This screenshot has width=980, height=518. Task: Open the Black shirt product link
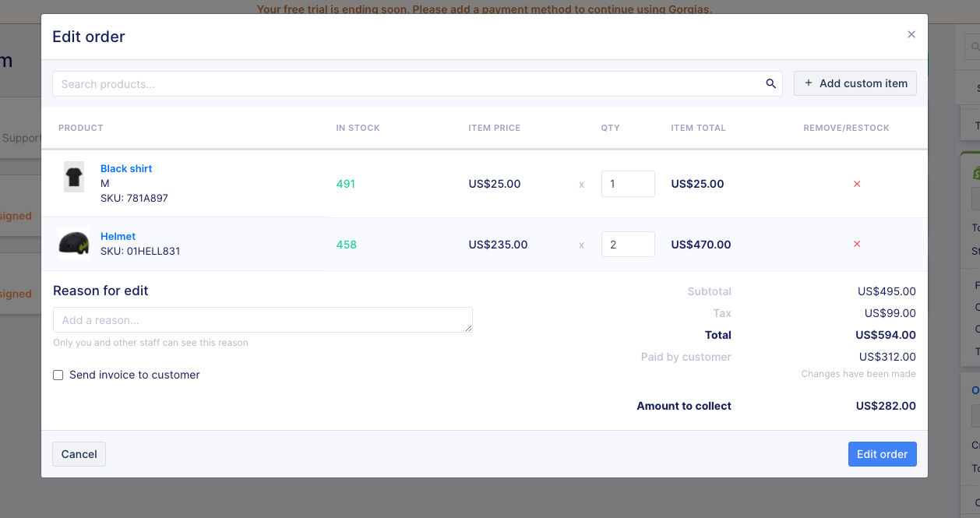pos(126,168)
